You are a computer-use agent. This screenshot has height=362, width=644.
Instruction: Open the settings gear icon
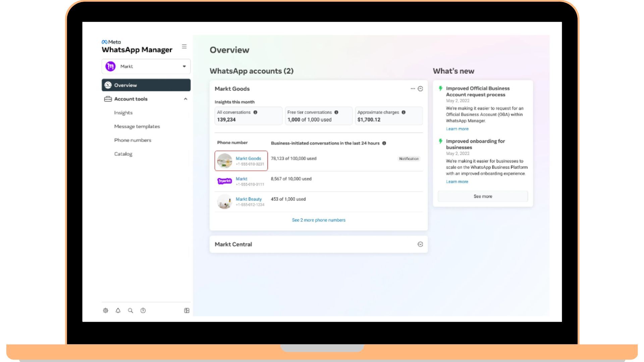pos(105,310)
